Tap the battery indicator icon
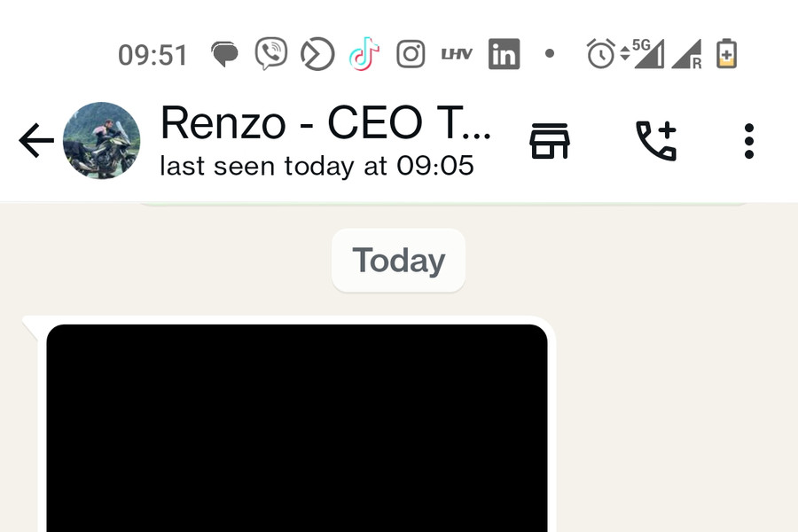 tap(726, 54)
